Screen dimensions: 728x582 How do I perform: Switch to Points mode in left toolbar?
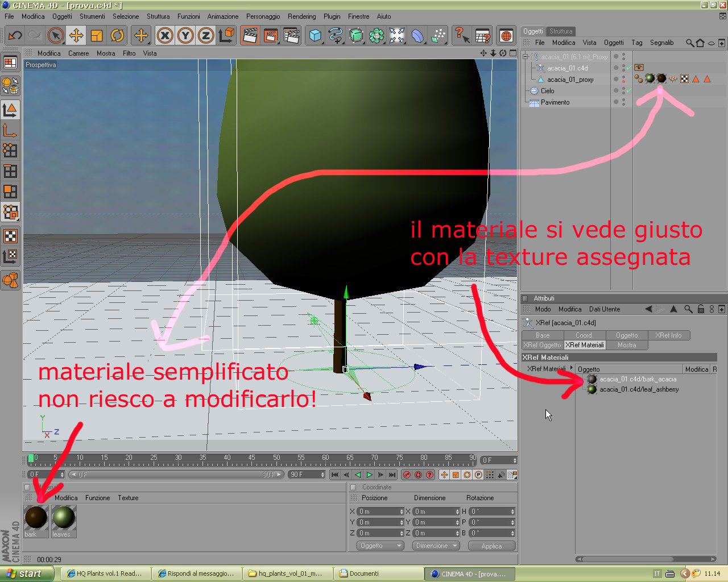(x=10, y=150)
